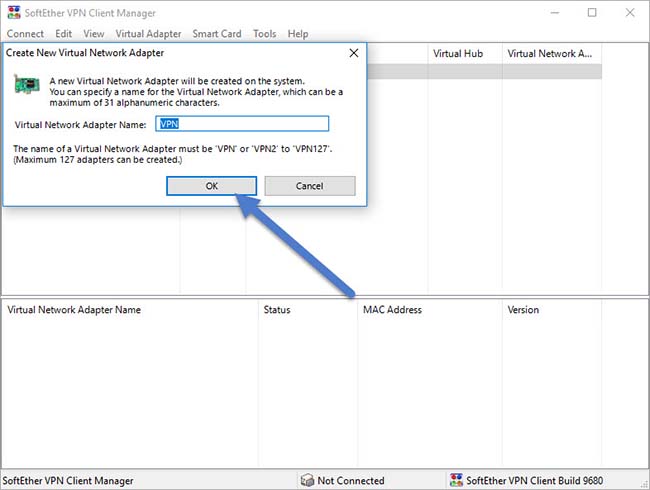
Task: Confirm adapter creation with OK
Action: click(211, 186)
